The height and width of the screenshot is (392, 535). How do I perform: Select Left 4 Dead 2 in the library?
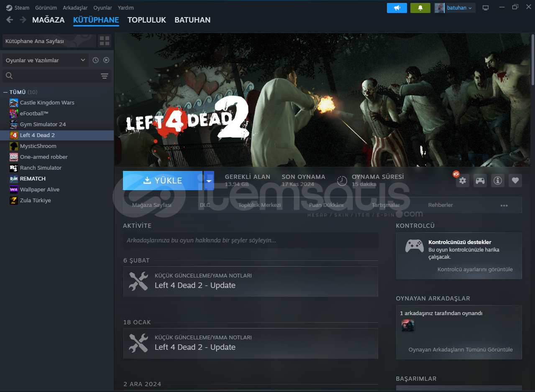(57, 135)
